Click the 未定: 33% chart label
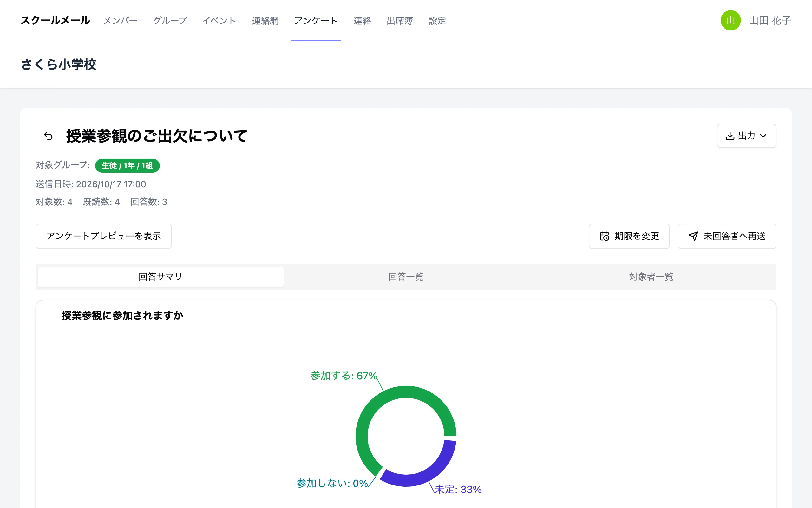The height and width of the screenshot is (508, 812). [x=458, y=490]
